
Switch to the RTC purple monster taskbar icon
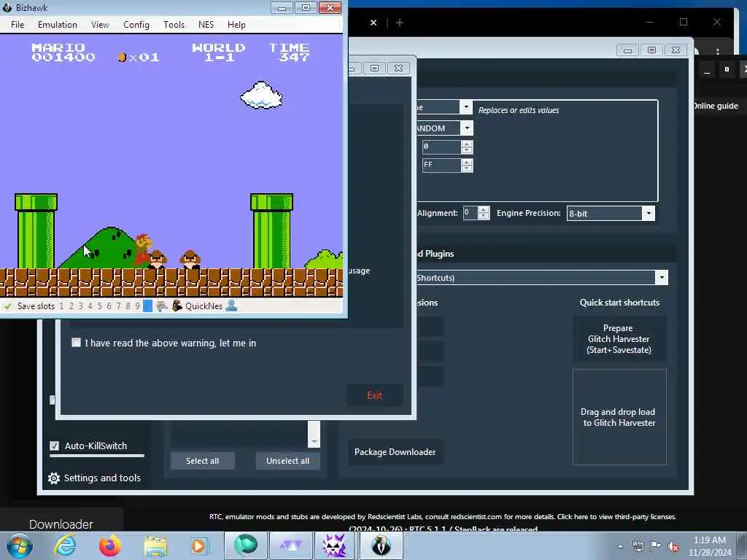point(334,545)
